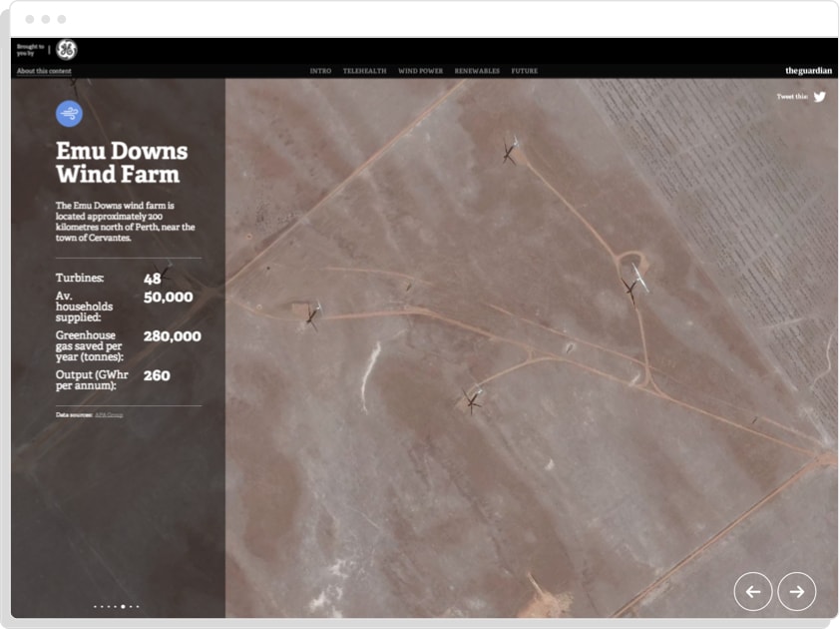Open the INTRO section
Viewport: 840px width, 629px height.
tap(320, 71)
